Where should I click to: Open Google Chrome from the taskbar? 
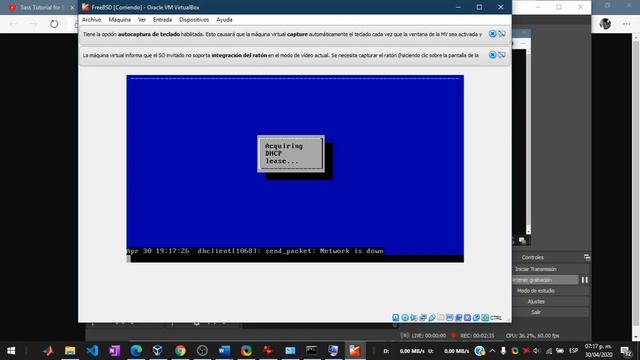click(180, 351)
